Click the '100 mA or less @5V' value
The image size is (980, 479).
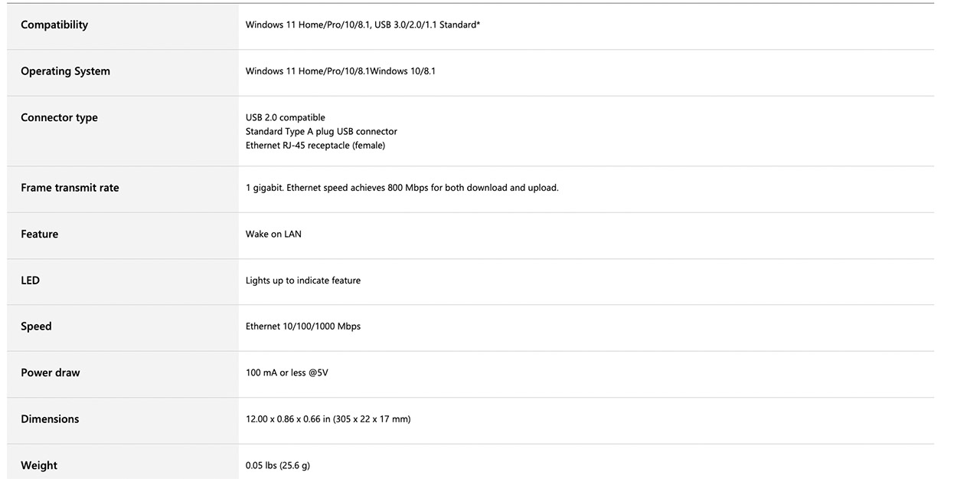(x=286, y=372)
